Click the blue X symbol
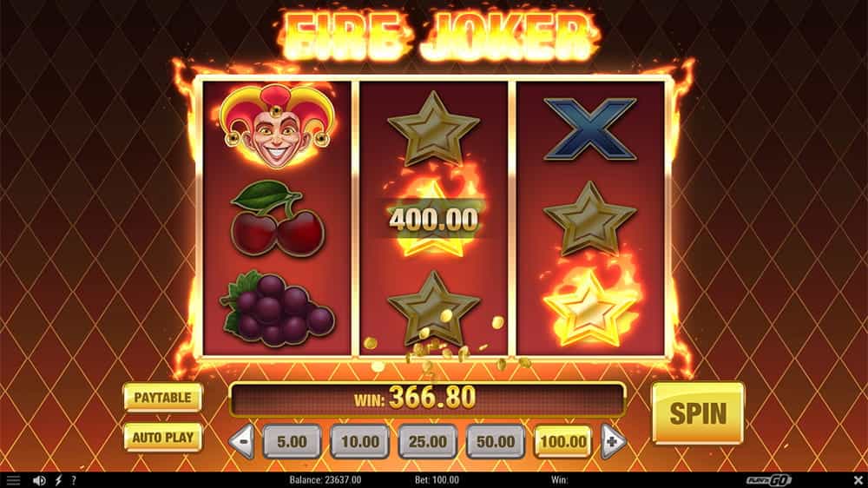 pyautogui.click(x=590, y=129)
